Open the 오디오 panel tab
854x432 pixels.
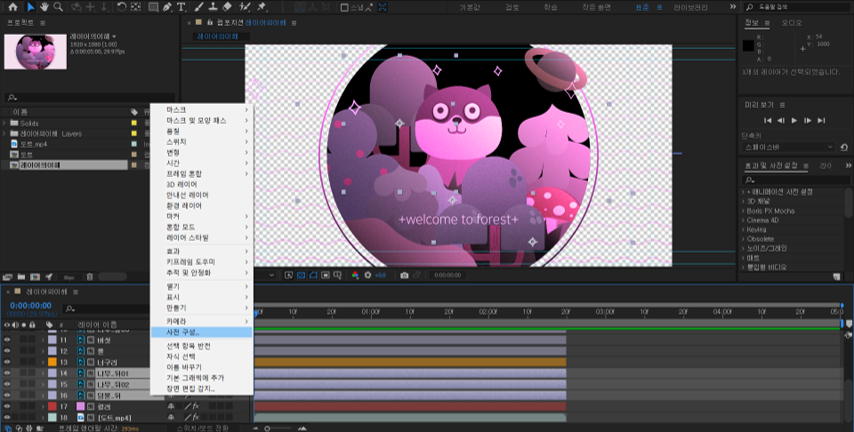792,23
